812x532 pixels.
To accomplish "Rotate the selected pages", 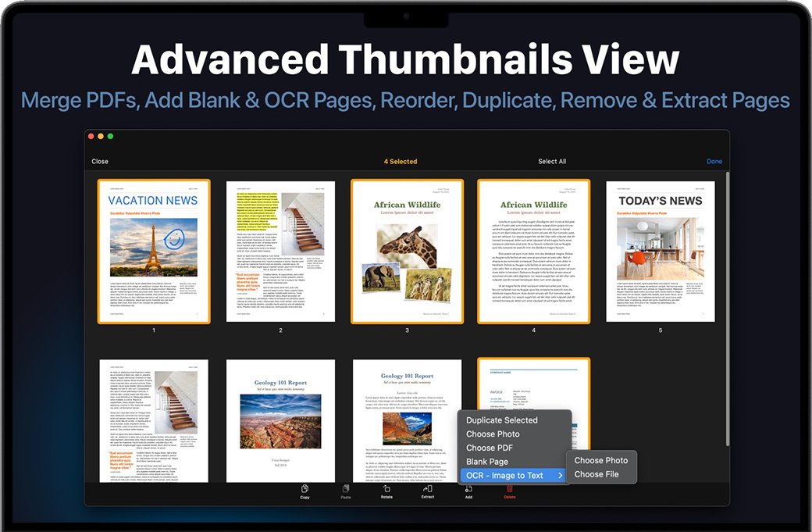I will 386,489.
